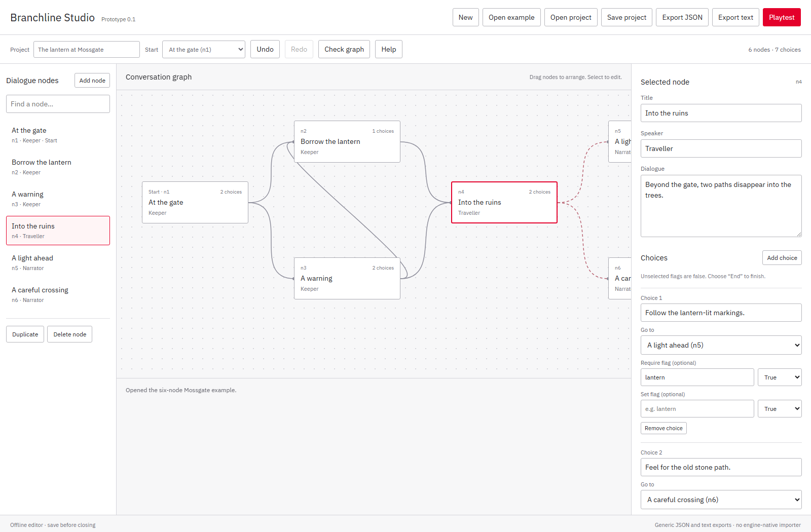The width and height of the screenshot is (811, 532).
Task: Edit the Require flag field containing lantern
Action: click(x=697, y=377)
